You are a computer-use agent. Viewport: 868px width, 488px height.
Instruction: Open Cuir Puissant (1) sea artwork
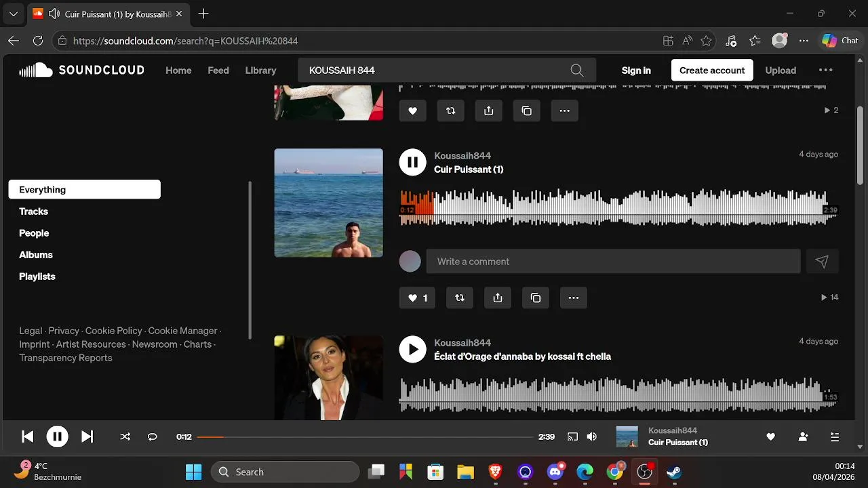tap(328, 203)
